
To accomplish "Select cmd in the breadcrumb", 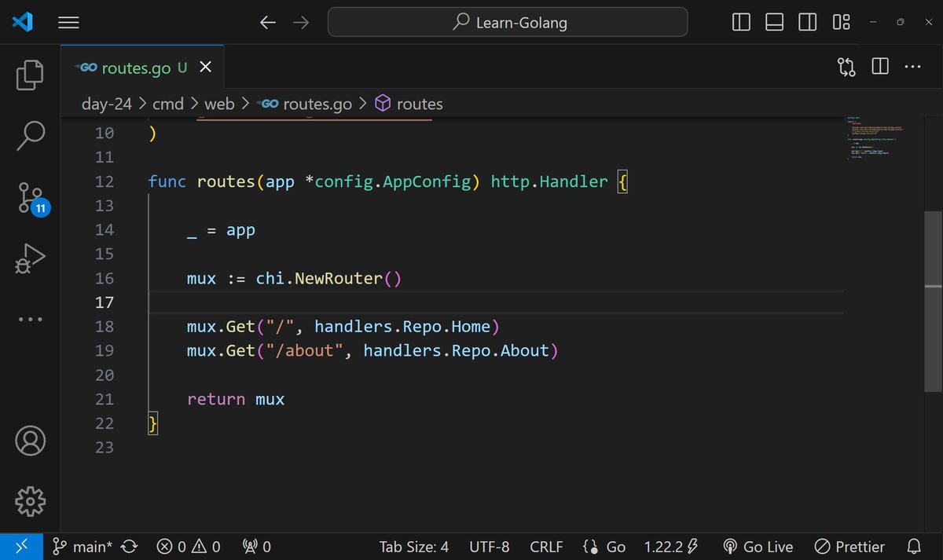I will click(x=167, y=104).
